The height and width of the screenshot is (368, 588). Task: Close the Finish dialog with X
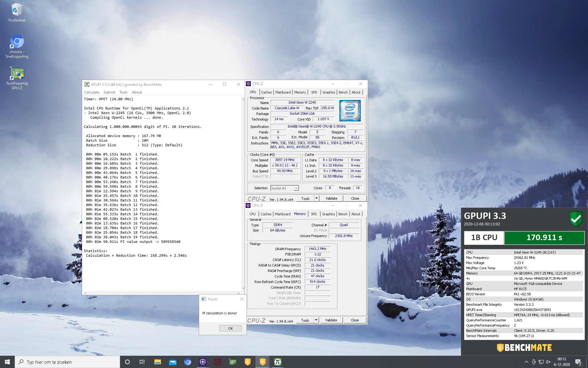[x=242, y=299]
